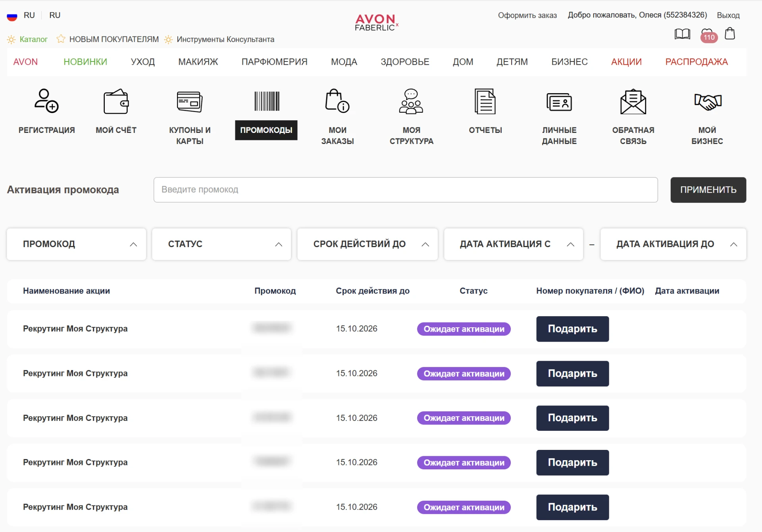Open the РАСПРОДАЖА menu item
Screen dimensions: 762x532
click(697, 62)
